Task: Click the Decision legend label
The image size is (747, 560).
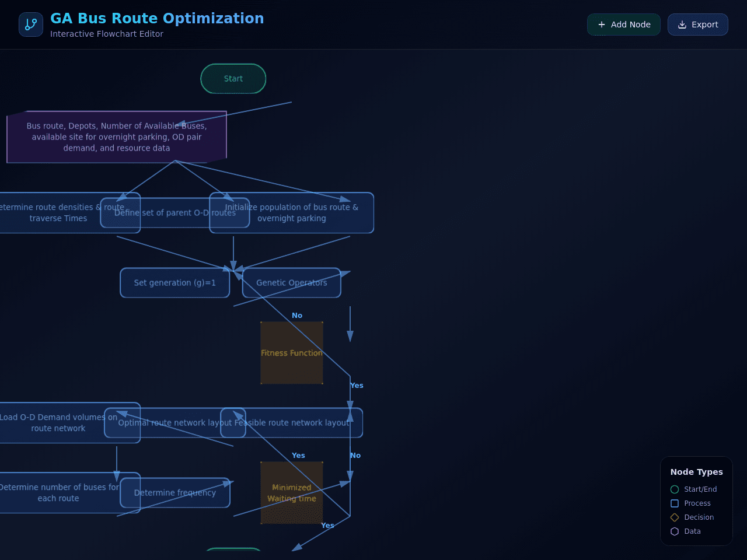Action: coord(699,517)
